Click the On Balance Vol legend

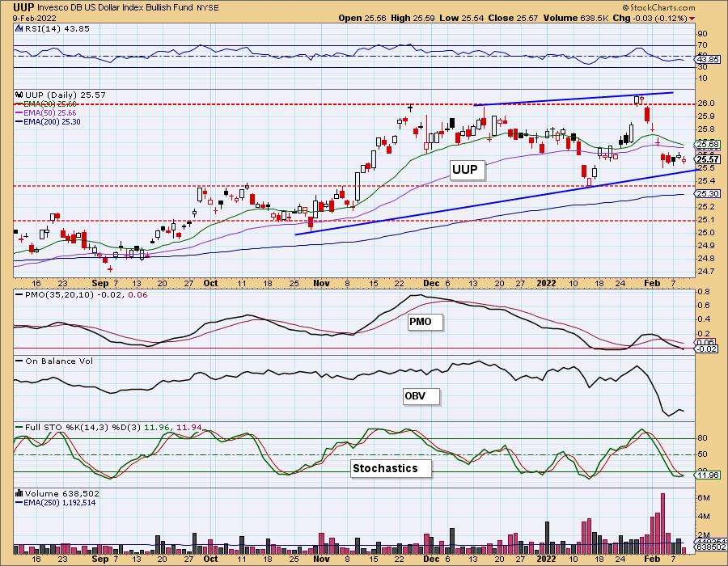click(54, 361)
